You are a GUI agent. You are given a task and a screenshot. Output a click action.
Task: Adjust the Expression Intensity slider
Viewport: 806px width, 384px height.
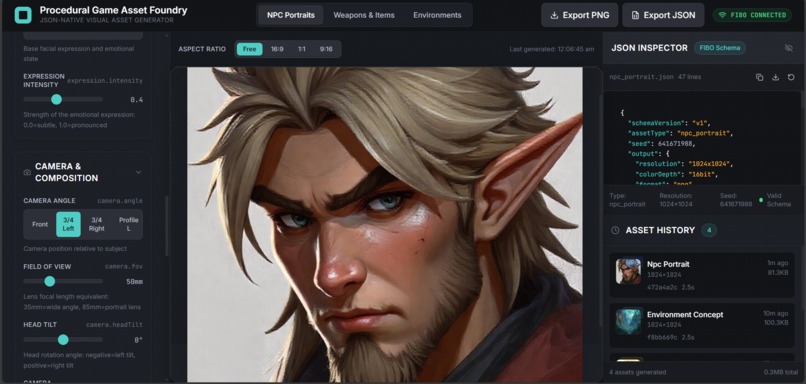(x=63, y=99)
